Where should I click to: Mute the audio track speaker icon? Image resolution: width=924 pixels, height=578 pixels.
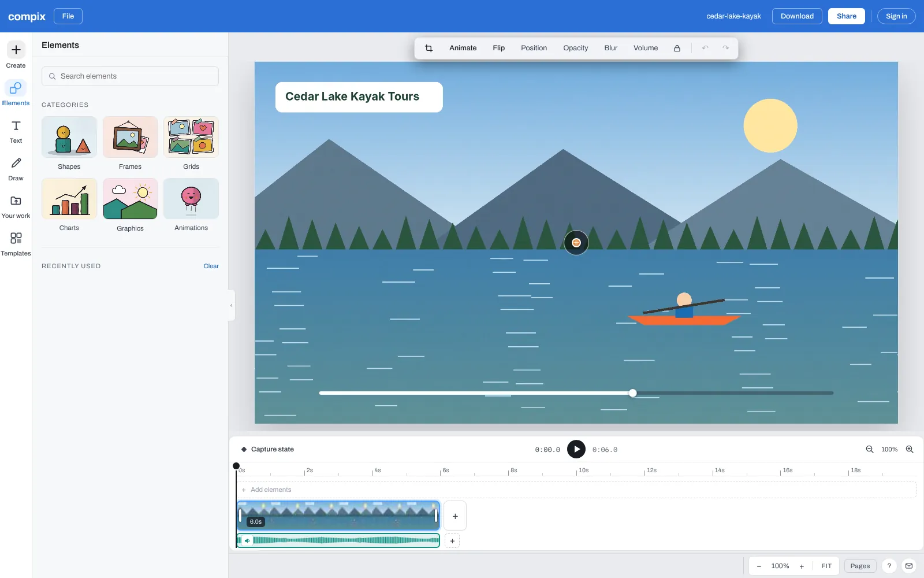tap(247, 540)
